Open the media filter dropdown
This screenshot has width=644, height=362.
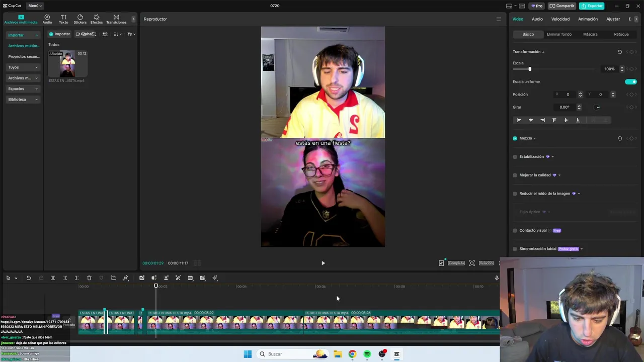tap(131, 34)
